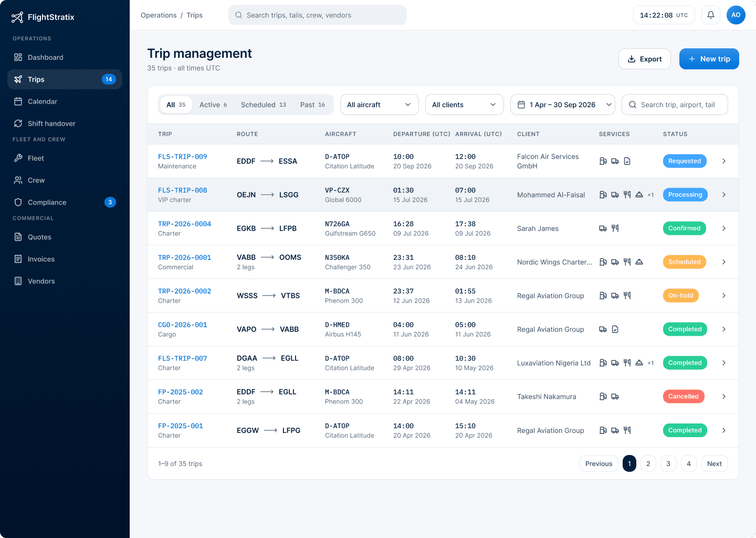Screen dimensions: 756x538
Task: Click the Operations breadcrumb link
Action: (159, 15)
